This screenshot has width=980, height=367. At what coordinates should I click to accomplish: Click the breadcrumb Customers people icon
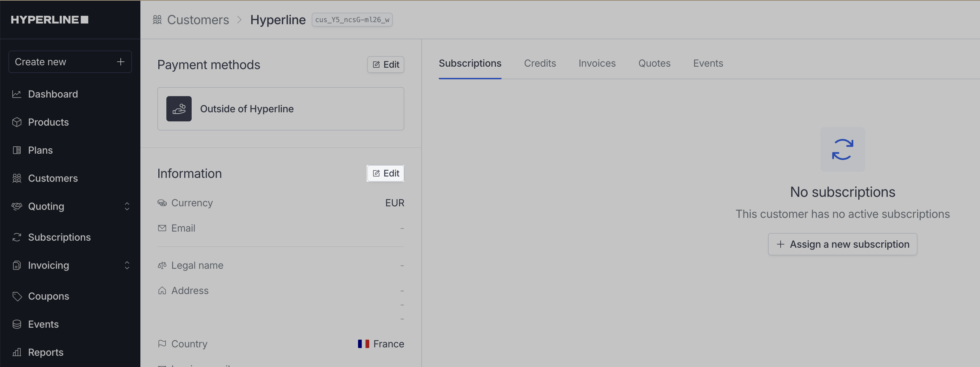157,19
